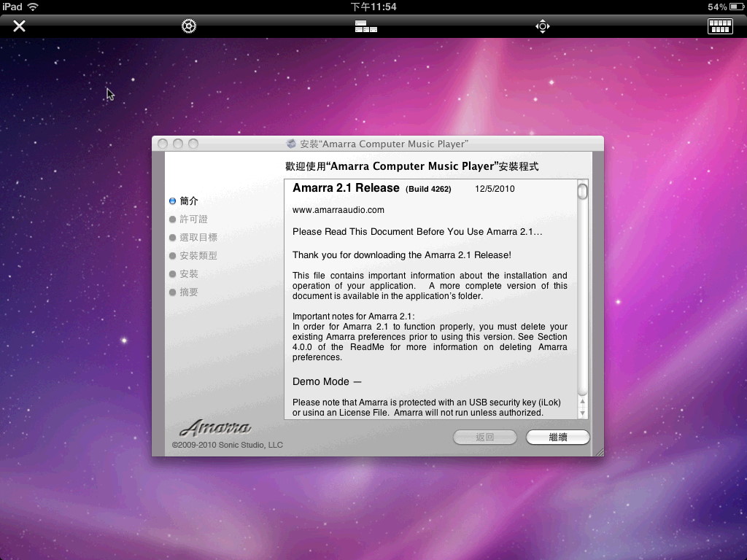Select the 簡介 step in installer sidebar
The height and width of the screenshot is (560, 747).
184,201
